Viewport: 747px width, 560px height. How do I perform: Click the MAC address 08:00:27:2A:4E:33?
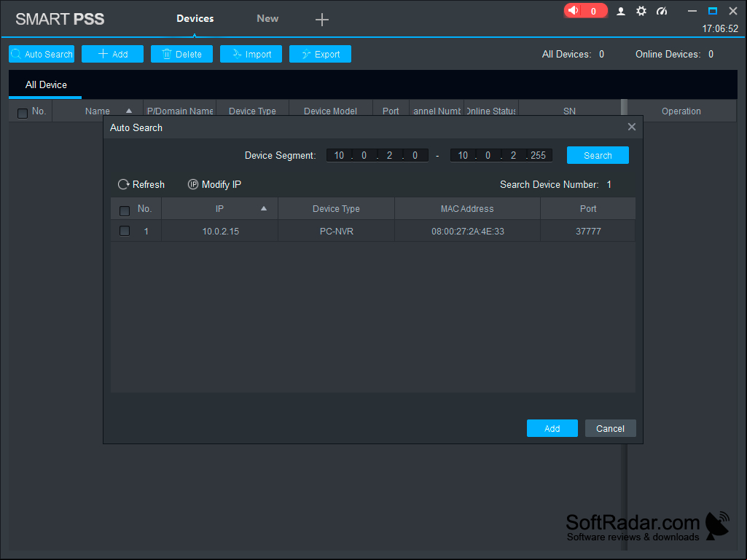tap(468, 231)
